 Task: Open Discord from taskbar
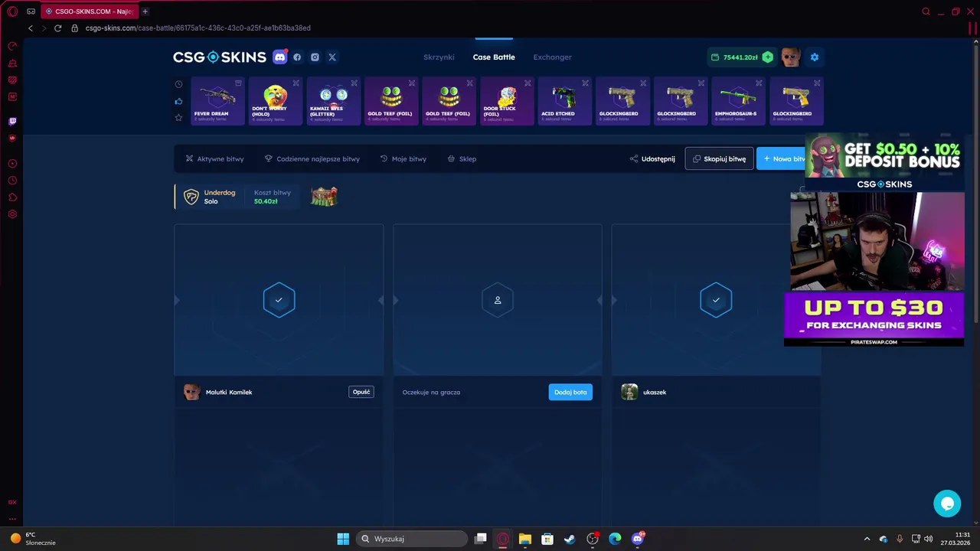coord(638,539)
